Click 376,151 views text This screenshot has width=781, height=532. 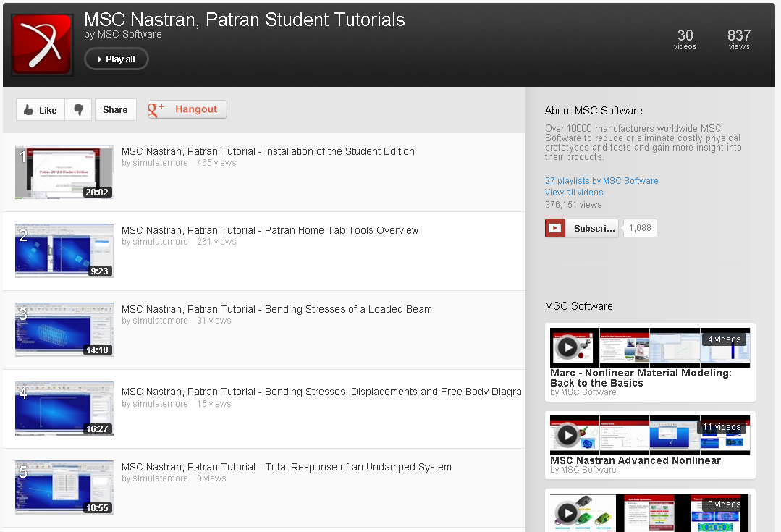573,205
